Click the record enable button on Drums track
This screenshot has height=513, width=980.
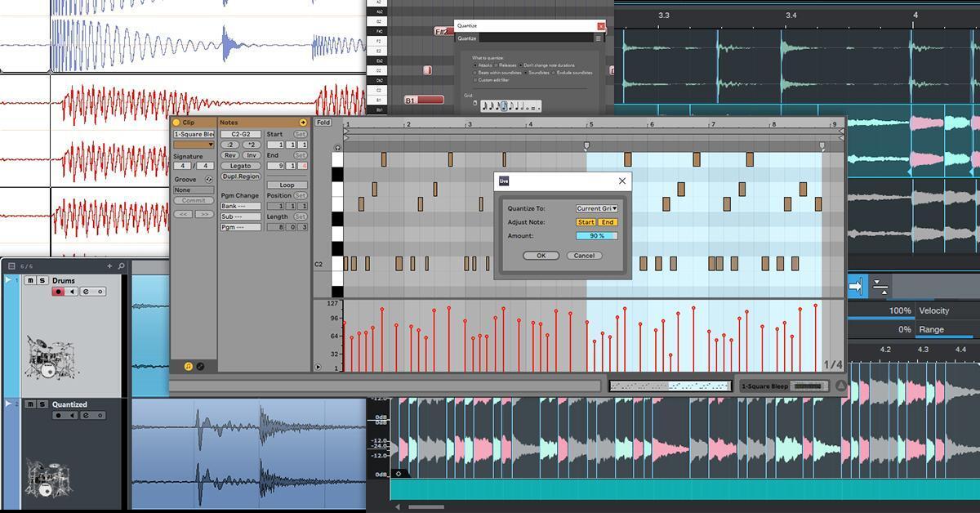pos(59,292)
